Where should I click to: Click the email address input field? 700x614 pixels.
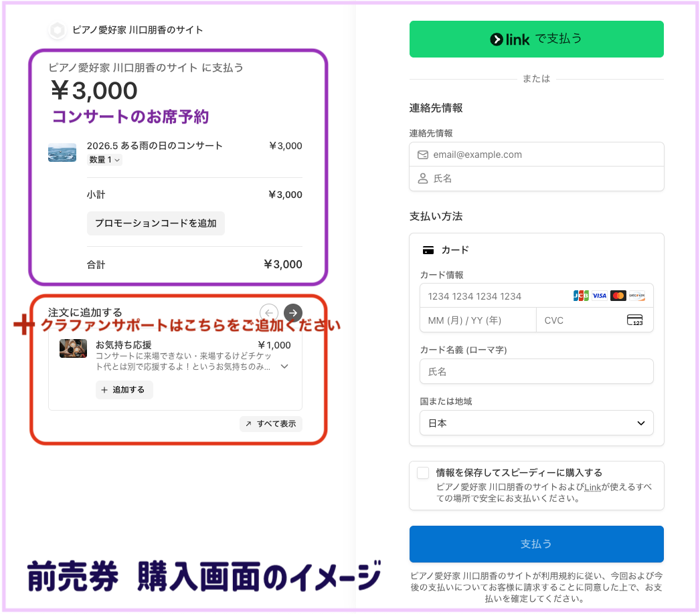tap(536, 155)
